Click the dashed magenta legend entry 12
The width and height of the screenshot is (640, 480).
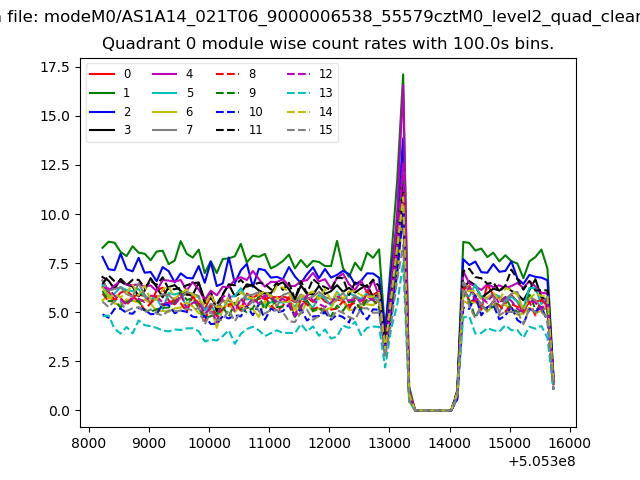pyautogui.click(x=302, y=74)
